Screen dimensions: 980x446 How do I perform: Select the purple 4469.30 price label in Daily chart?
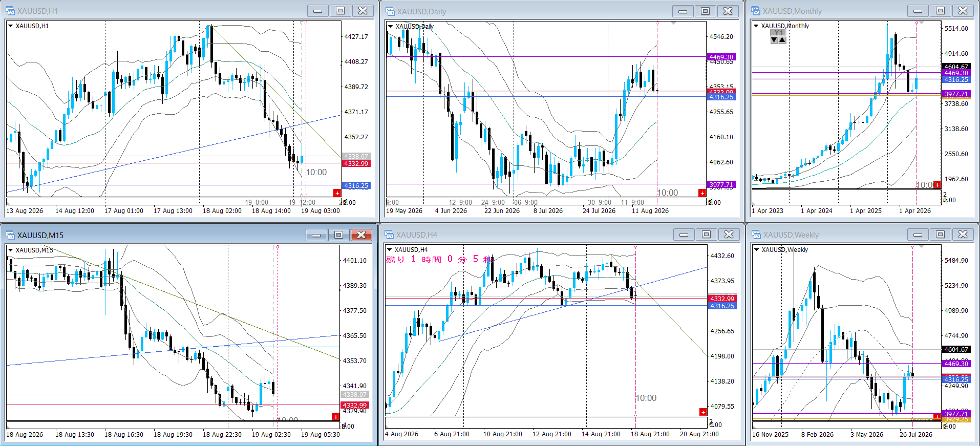[x=721, y=57]
